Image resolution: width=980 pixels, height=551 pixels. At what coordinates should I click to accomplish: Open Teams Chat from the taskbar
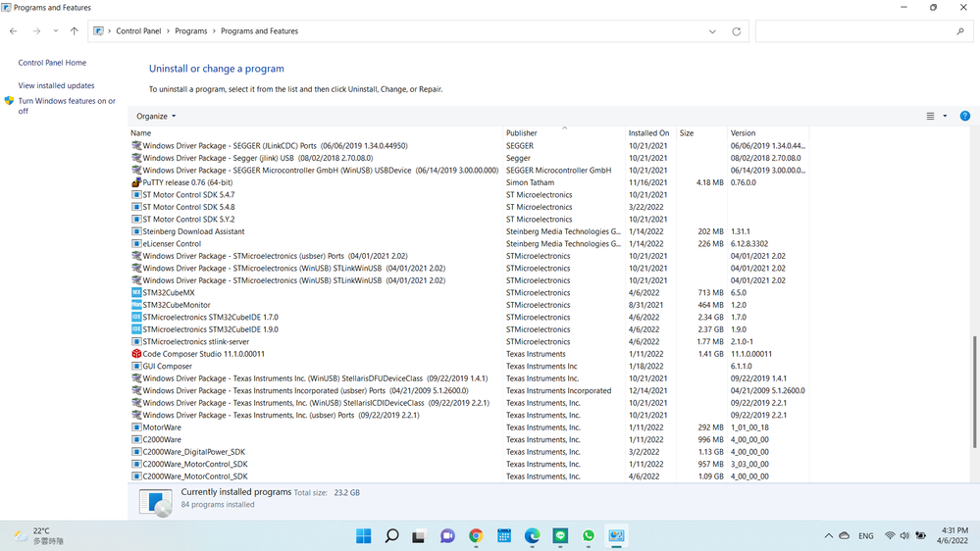pyautogui.click(x=447, y=535)
